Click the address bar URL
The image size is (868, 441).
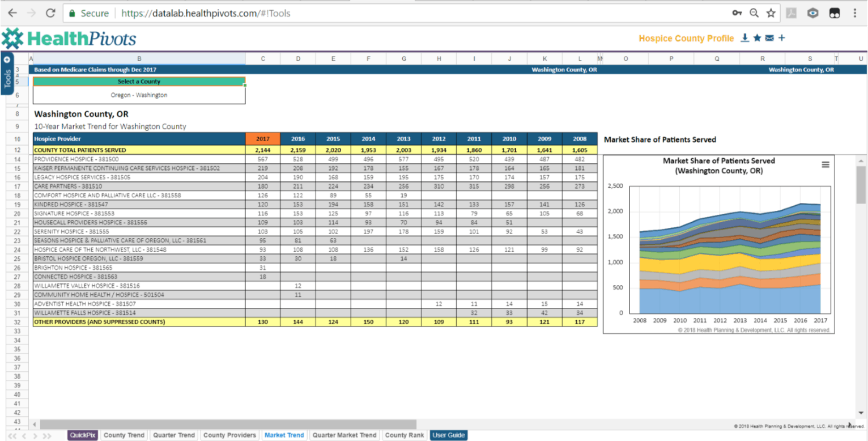[x=206, y=13]
